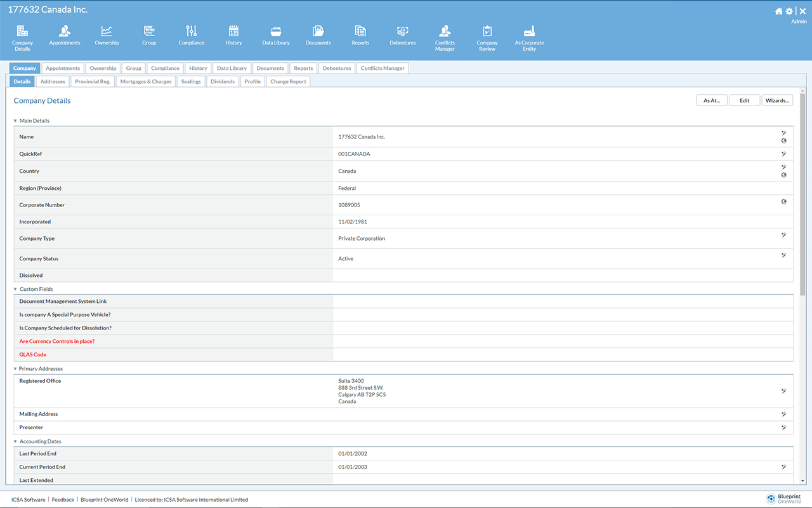Open the History calendar icon
The image size is (812, 508).
(x=233, y=36)
